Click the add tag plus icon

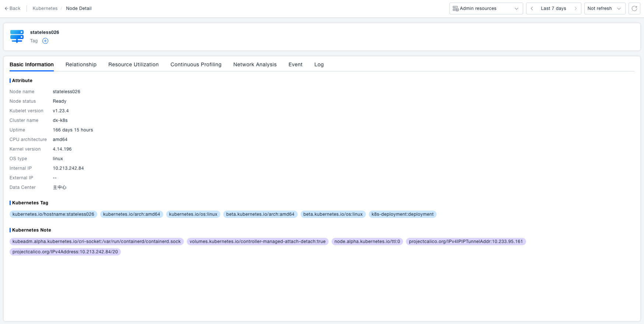click(45, 41)
